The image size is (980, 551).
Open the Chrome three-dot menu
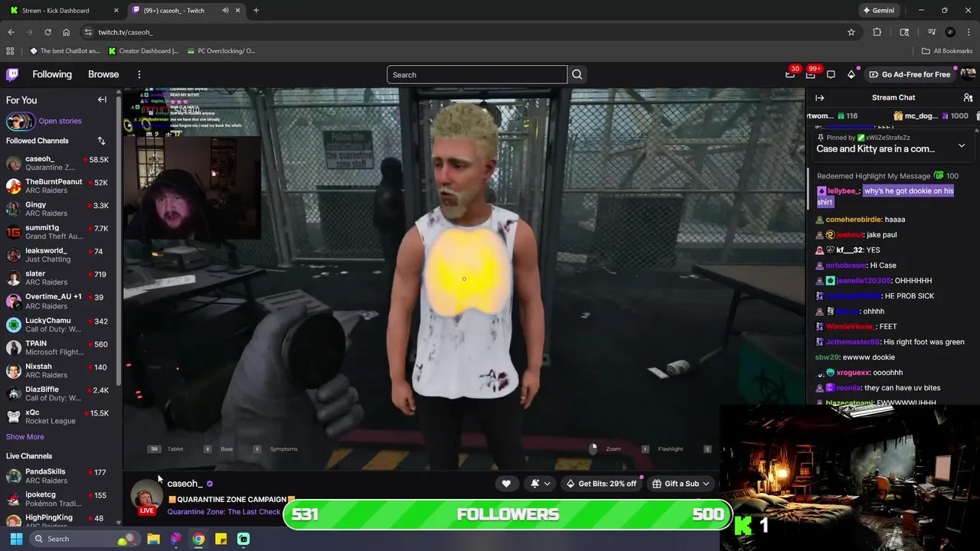(969, 32)
